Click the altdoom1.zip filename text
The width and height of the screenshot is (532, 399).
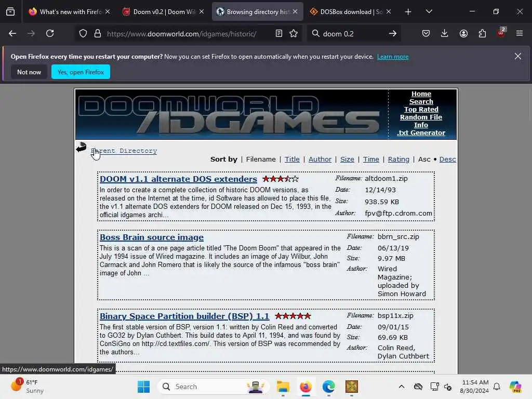(386, 179)
